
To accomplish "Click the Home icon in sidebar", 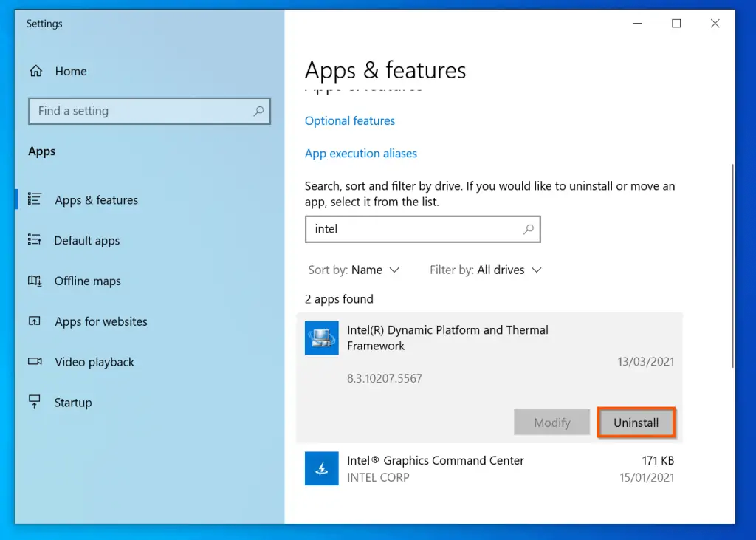I will (35, 72).
